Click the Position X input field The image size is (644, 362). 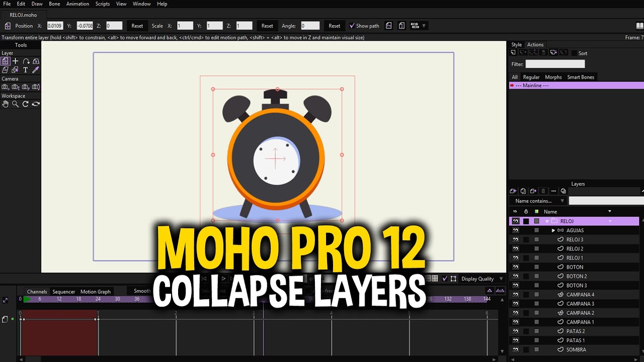54,26
